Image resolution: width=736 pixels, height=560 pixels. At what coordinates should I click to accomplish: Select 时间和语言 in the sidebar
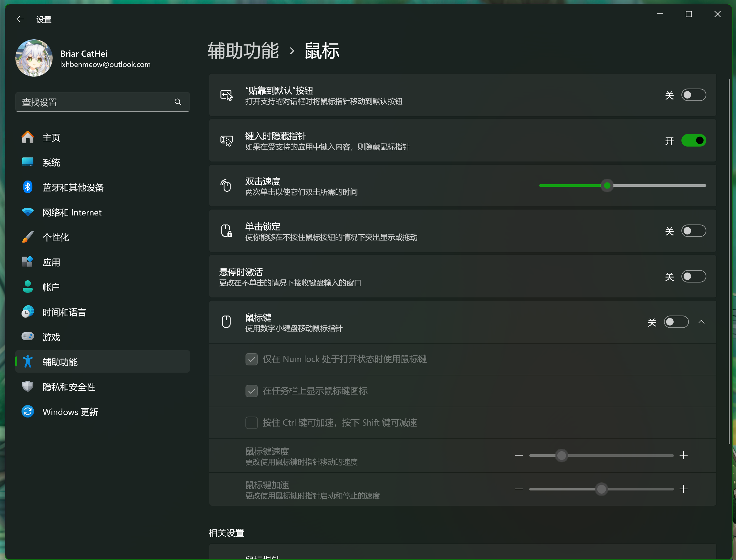64,312
